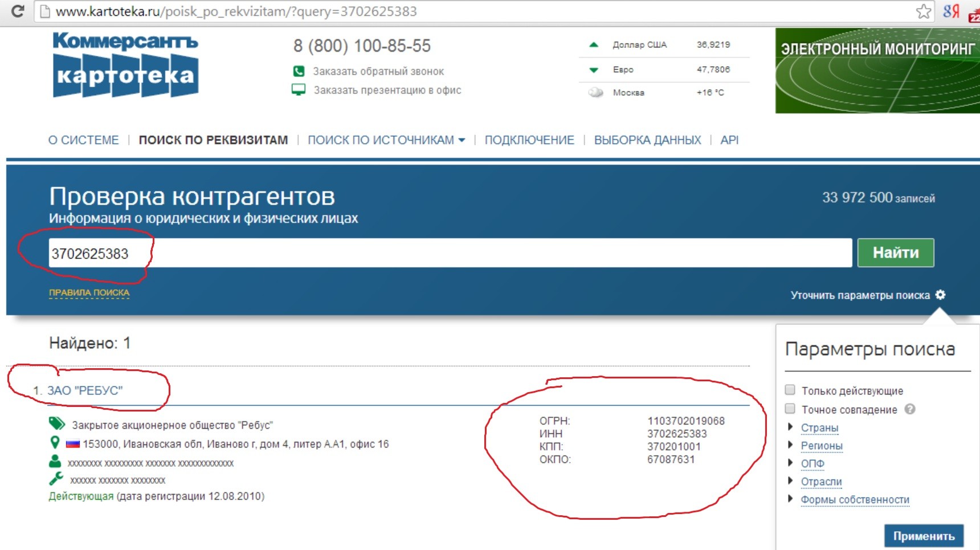Expand the Отрасли filter arrow

(790, 480)
